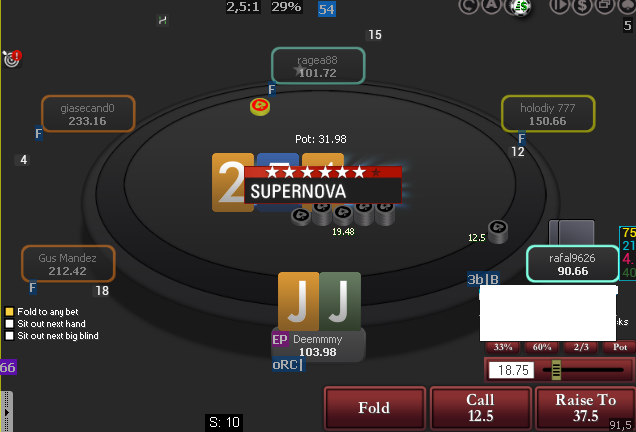Click the spade icon at top right edge

point(627,6)
